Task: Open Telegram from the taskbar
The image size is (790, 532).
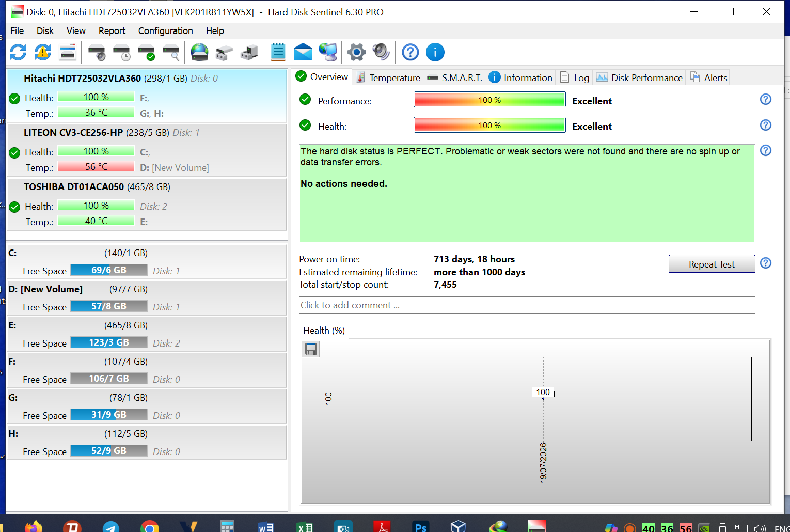Action: pyautogui.click(x=111, y=527)
